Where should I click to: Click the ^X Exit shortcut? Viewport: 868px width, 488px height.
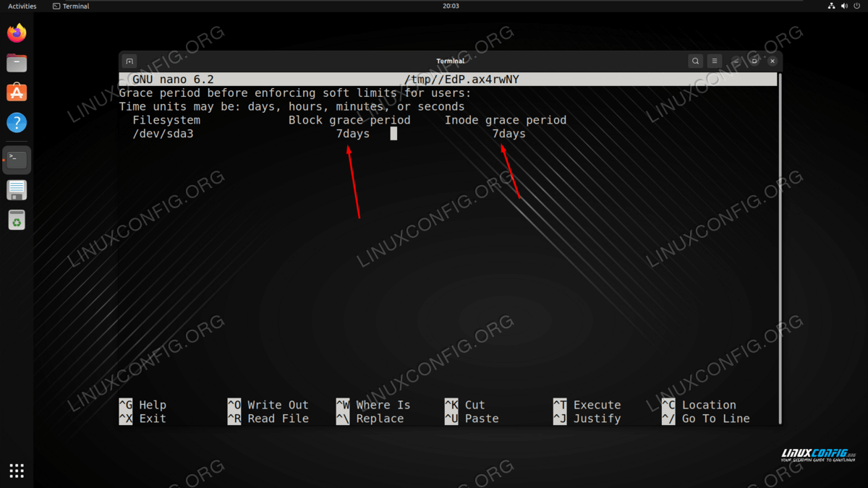[142, 419]
